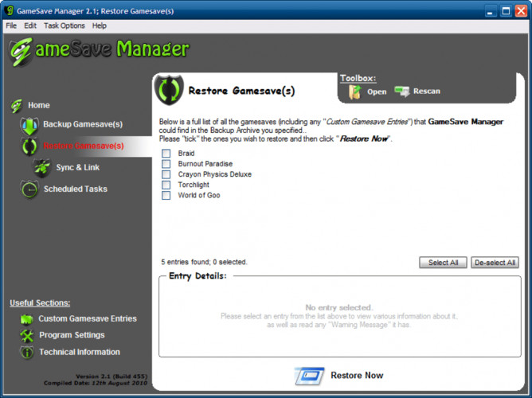Select the Burnout Paradise entry name
532x398 pixels.
point(205,164)
